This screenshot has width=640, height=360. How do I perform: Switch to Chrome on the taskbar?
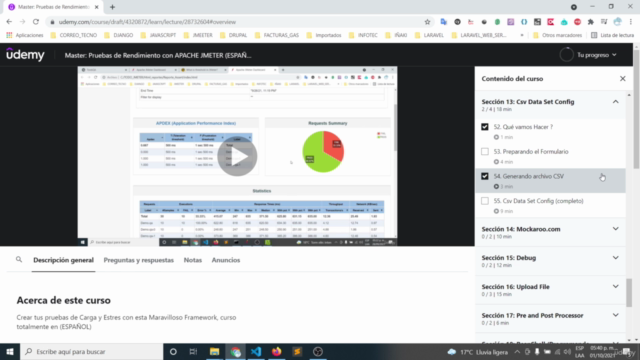(235, 351)
